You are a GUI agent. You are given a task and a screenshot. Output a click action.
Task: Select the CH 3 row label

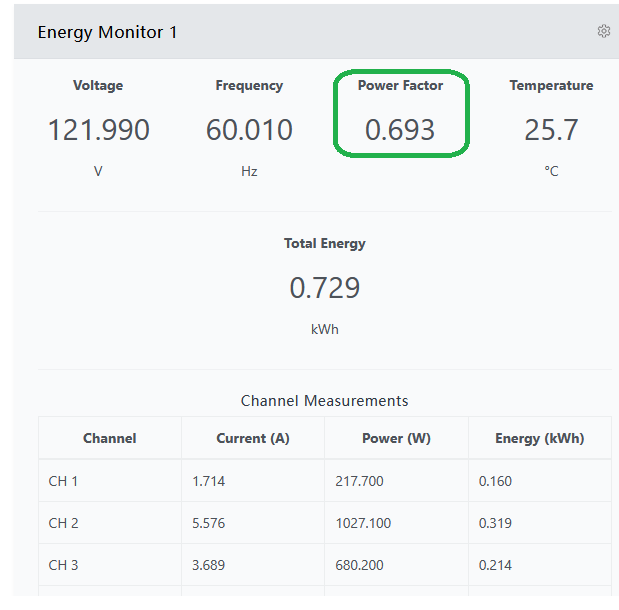(x=63, y=565)
